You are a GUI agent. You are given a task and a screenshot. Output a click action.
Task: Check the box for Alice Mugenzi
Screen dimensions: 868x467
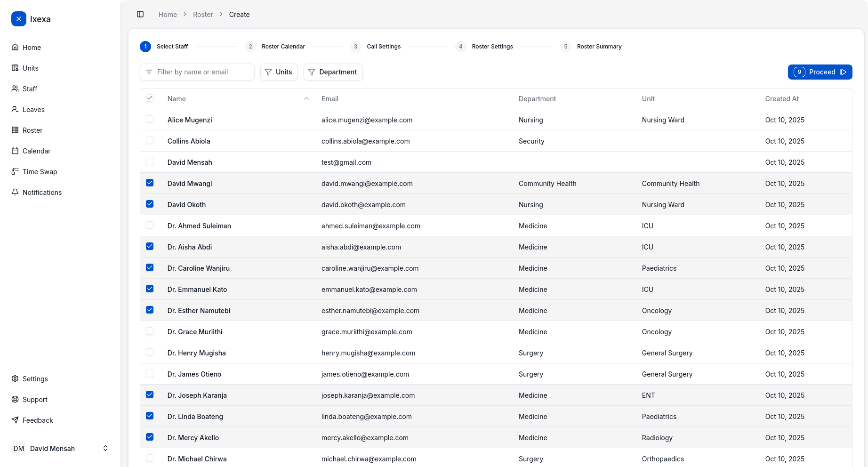150,120
